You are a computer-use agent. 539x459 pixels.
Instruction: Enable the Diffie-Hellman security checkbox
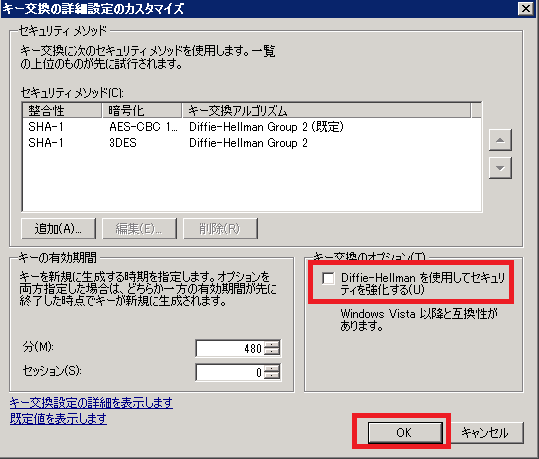pos(328,278)
